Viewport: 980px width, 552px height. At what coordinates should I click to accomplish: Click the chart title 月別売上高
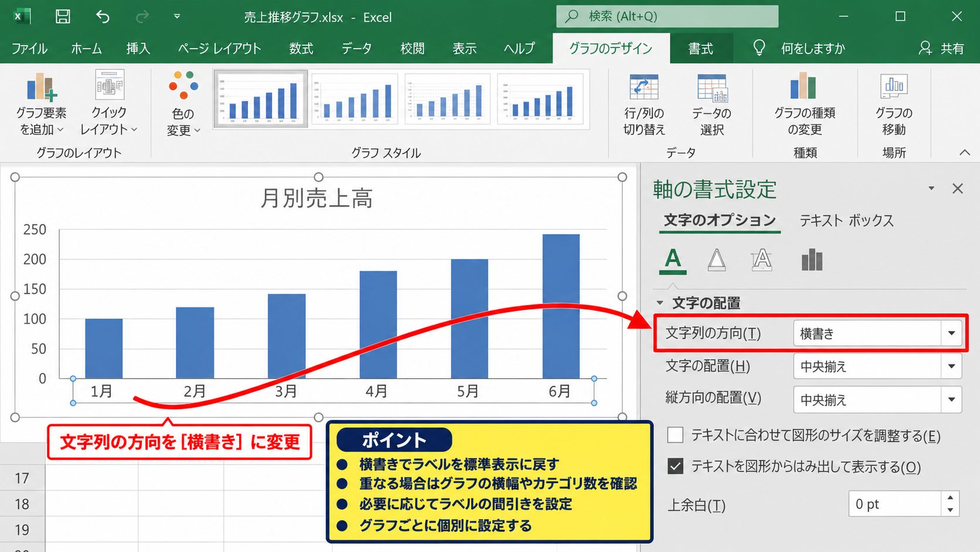[317, 198]
